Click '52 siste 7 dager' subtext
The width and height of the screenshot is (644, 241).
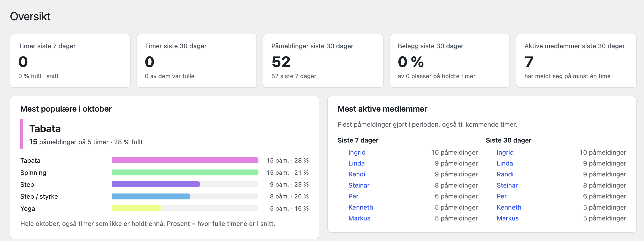pyautogui.click(x=294, y=76)
